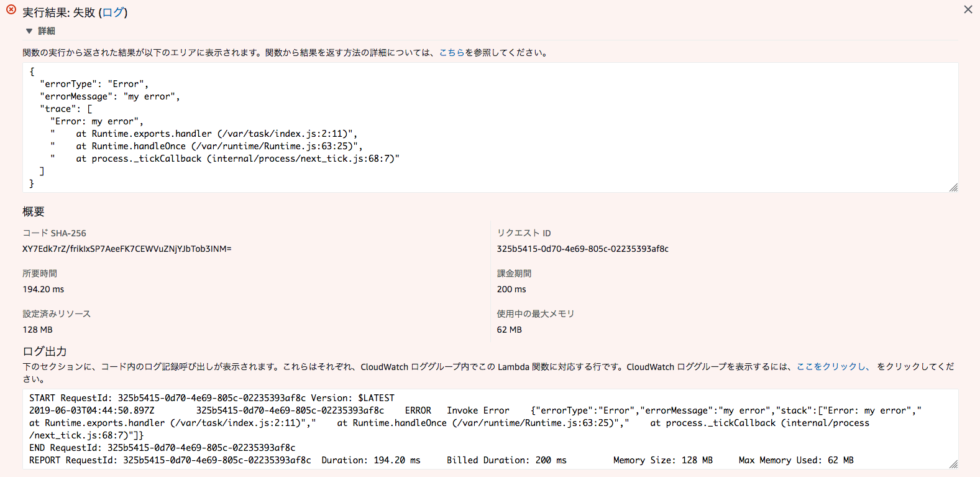Click the REPORT RequestId log line
The image size is (980, 477).
441,460
